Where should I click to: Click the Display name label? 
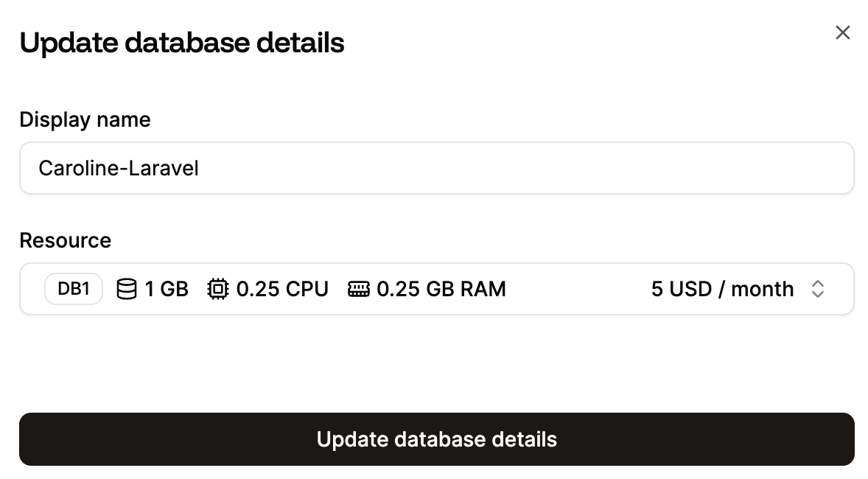[85, 119]
